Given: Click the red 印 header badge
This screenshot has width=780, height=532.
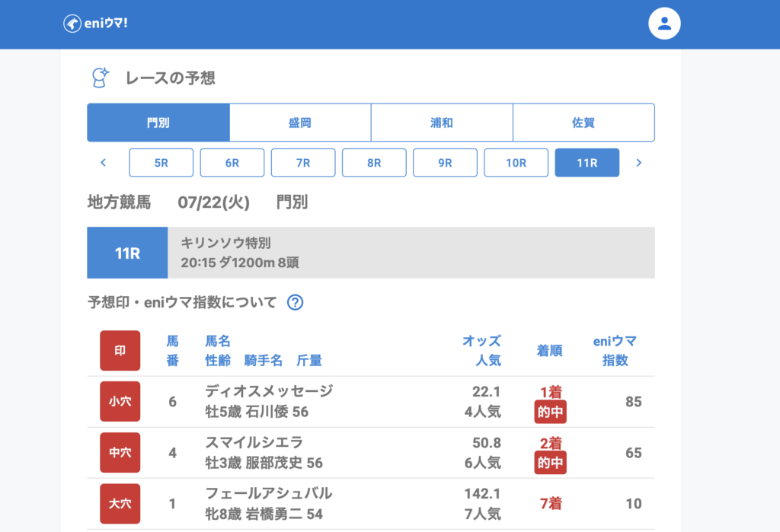Looking at the screenshot, I should 120,350.
